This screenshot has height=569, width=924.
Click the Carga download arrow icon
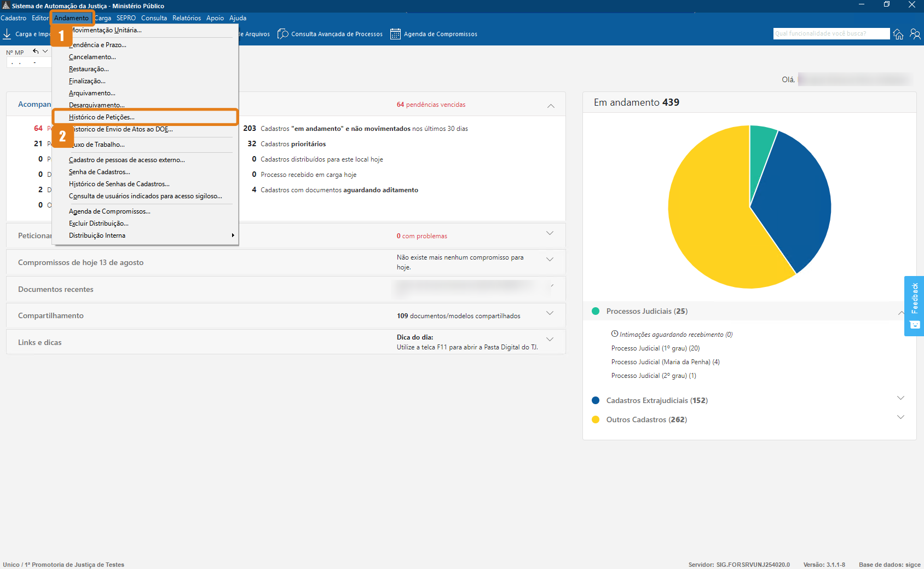[x=7, y=34]
